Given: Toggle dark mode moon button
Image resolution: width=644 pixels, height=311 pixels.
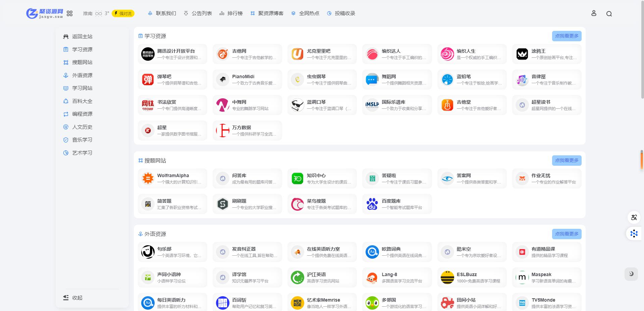Looking at the screenshot, I should coord(631,274).
